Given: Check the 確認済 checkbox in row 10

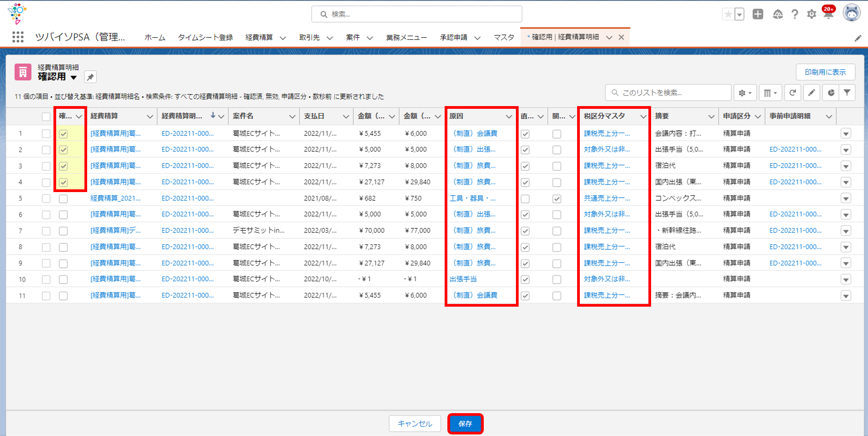Looking at the screenshot, I should (64, 280).
